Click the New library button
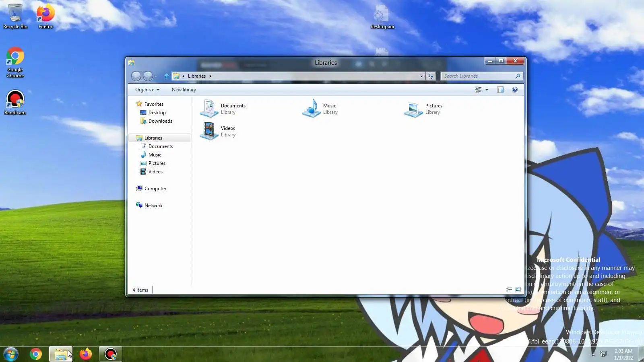 pyautogui.click(x=184, y=90)
